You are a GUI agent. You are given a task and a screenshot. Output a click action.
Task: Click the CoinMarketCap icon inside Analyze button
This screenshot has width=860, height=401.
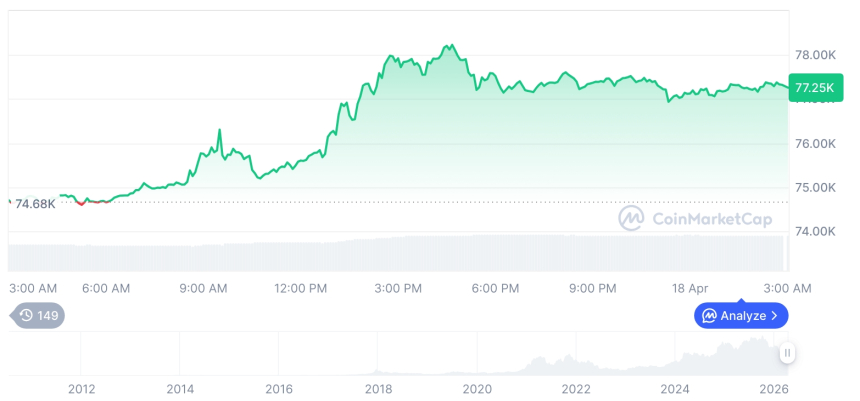709,316
